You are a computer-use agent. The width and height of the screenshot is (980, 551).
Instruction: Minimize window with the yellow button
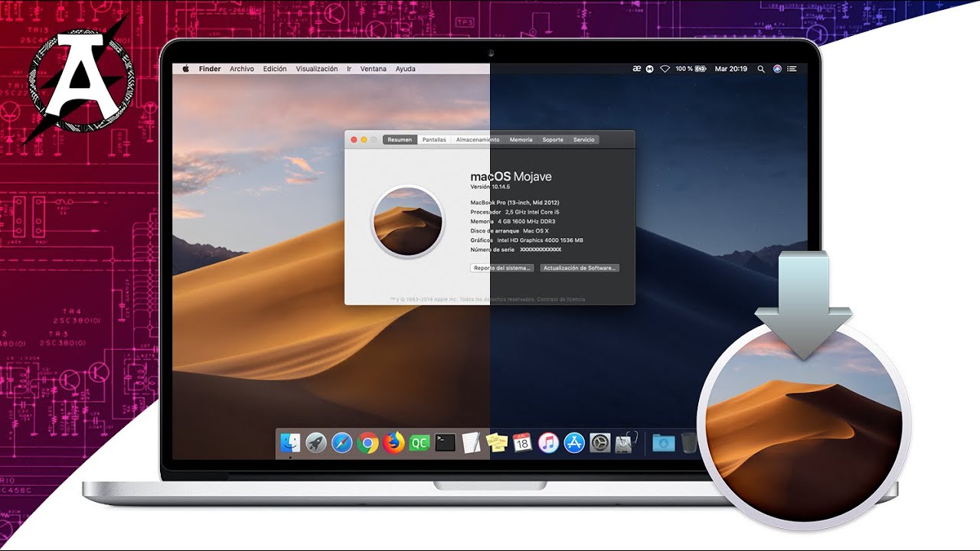tap(364, 140)
